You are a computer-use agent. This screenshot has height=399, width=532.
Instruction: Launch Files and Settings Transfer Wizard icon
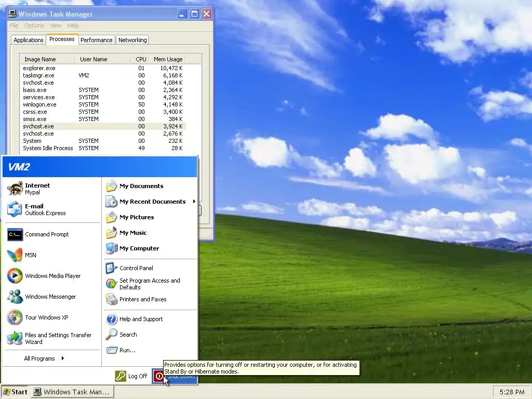pos(15,338)
